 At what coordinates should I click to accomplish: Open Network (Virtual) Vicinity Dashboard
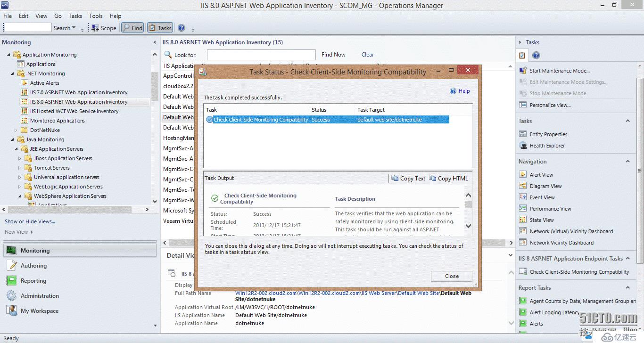point(571,231)
